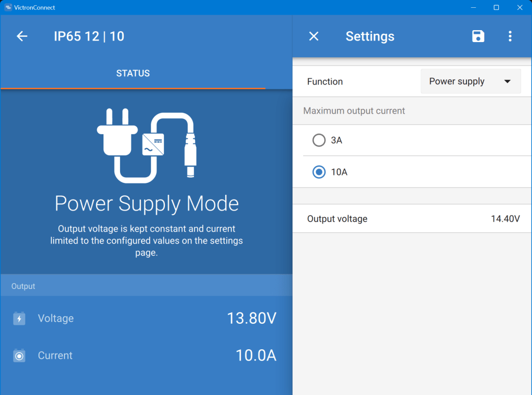Click the 14.40V output voltage value
The height and width of the screenshot is (395, 532).
point(505,219)
